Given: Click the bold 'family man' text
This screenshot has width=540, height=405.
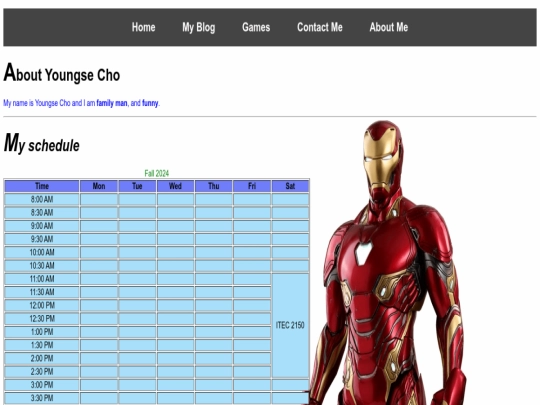Looking at the screenshot, I should [112, 103].
